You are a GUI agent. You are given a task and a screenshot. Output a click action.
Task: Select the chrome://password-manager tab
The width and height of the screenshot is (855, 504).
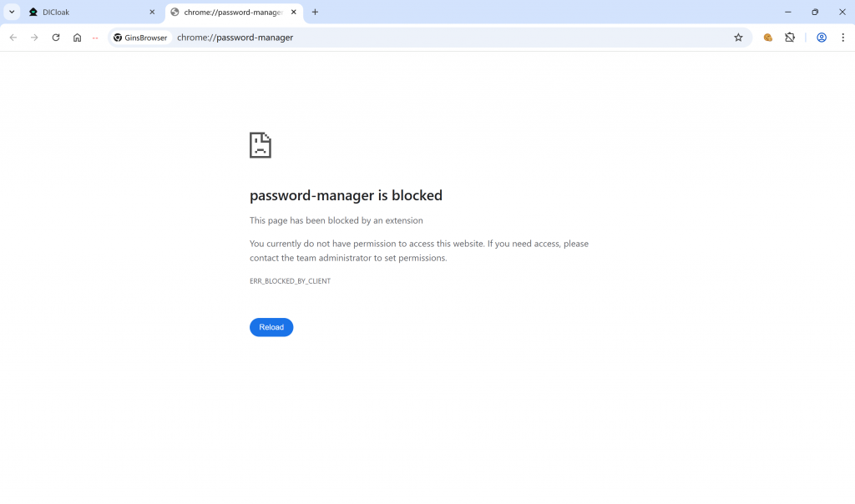pyautogui.click(x=231, y=13)
